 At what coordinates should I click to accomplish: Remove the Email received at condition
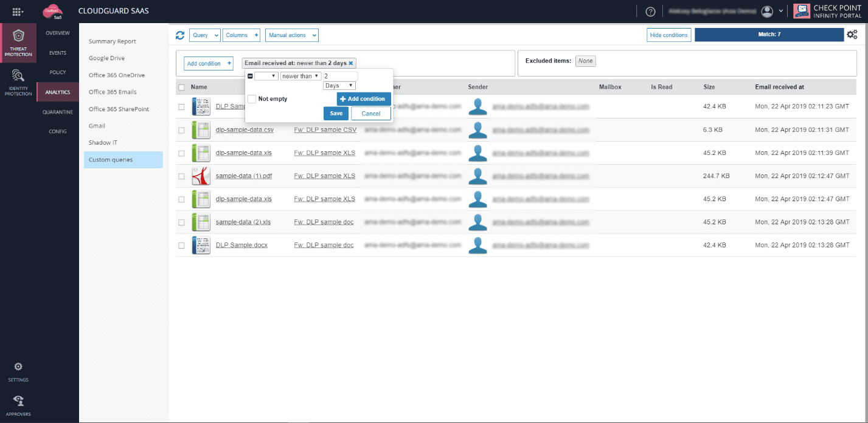[x=351, y=63]
